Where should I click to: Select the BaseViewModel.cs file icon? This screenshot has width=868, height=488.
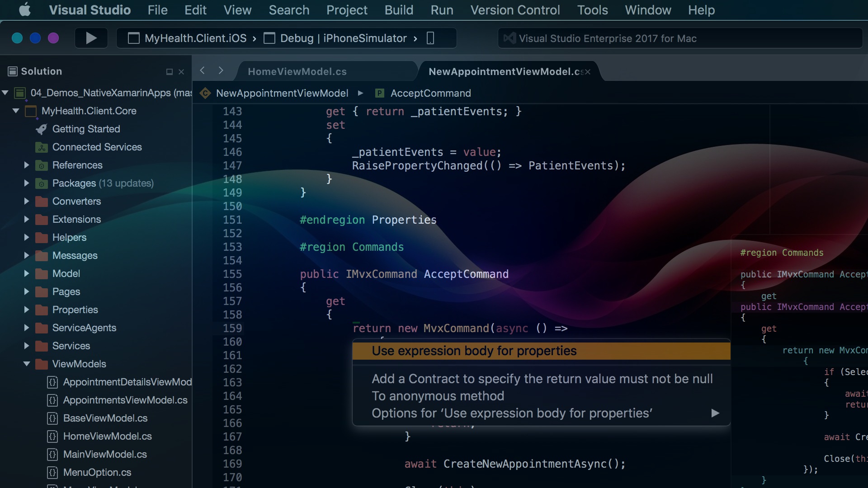pos(52,418)
